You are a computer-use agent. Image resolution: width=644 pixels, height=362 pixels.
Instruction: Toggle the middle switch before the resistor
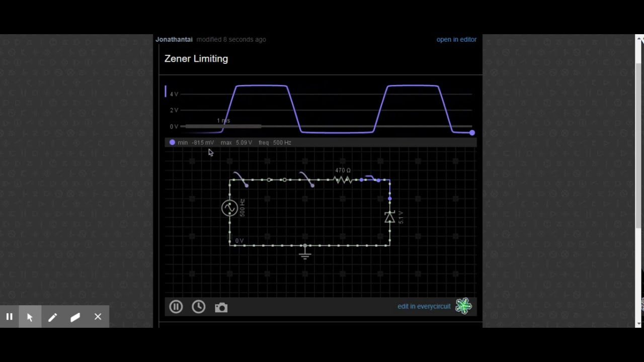[x=306, y=179]
